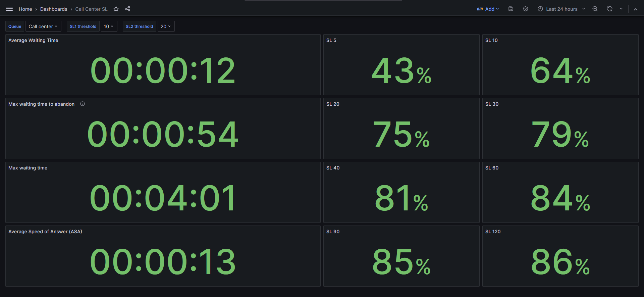The width and height of the screenshot is (644, 297).
Task: Save the dashboard using the floppy disk icon
Action: [x=511, y=9]
